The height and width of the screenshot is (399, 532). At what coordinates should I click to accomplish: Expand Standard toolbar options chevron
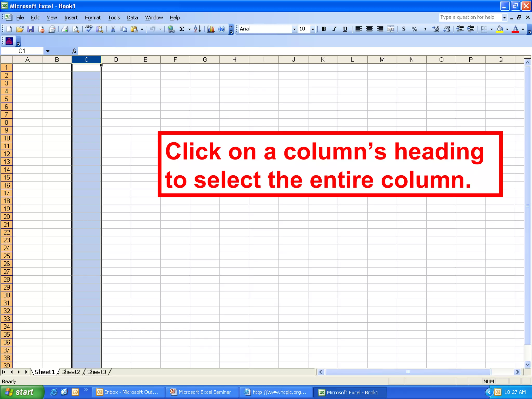coord(231,29)
